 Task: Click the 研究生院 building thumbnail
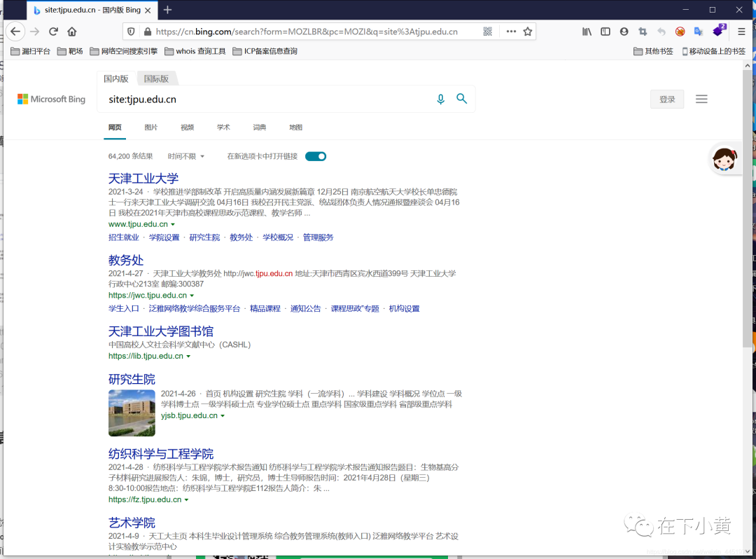click(132, 413)
